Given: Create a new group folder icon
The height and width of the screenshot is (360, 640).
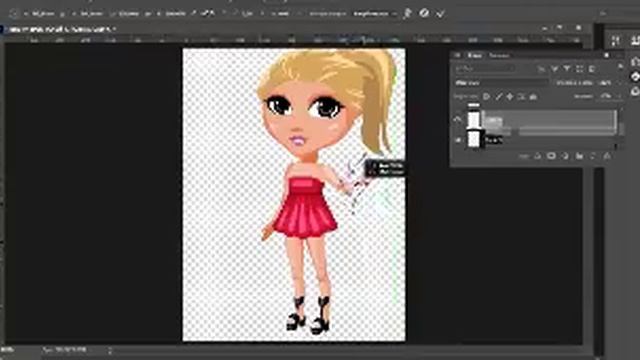Looking at the screenshot, I should (579, 156).
